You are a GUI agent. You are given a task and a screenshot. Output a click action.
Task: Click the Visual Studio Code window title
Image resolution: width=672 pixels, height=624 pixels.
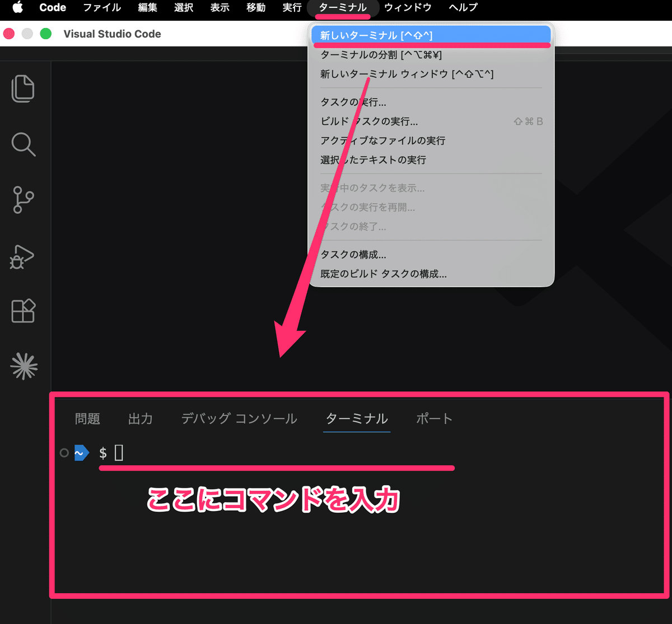(x=112, y=34)
